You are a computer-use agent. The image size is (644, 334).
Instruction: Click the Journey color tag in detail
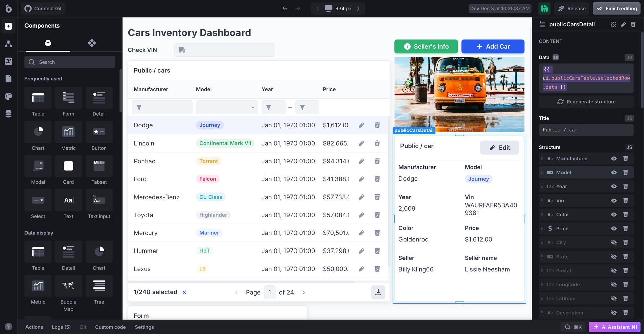[478, 179]
